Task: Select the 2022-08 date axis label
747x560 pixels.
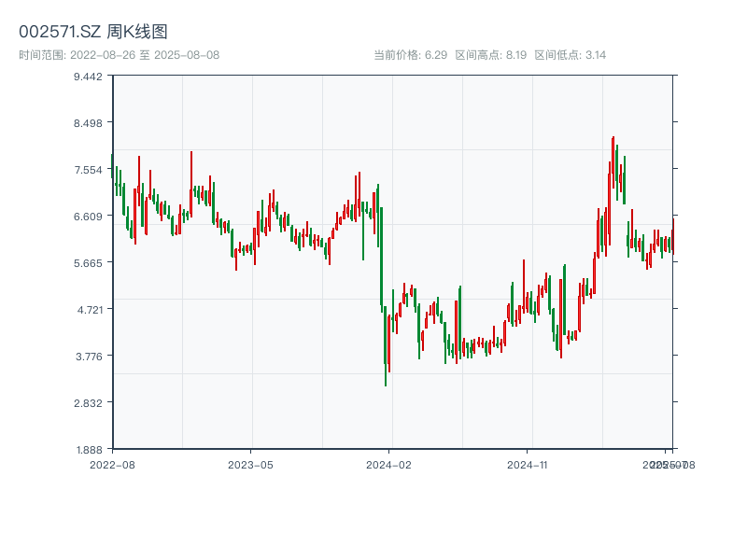Action: coord(112,464)
